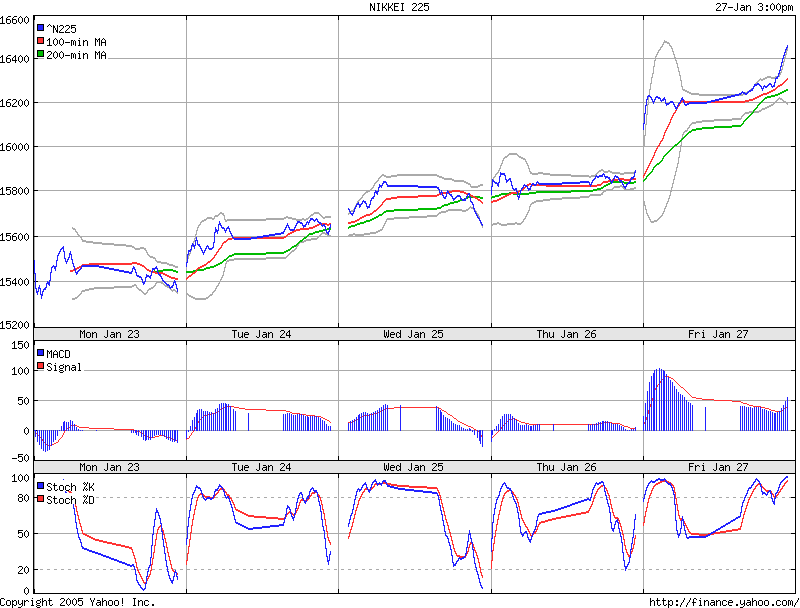Click the red 100-min MA legend swatch
Image resolution: width=800 pixels, height=608 pixels.
pos(40,41)
